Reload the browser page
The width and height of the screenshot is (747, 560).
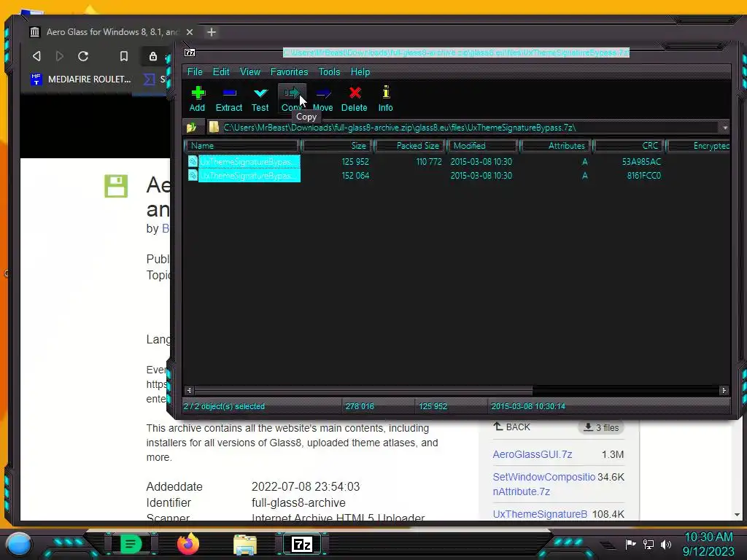point(83,56)
